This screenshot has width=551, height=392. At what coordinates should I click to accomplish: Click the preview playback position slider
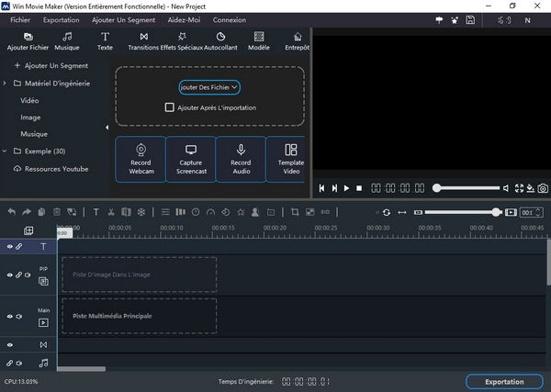pos(466,188)
